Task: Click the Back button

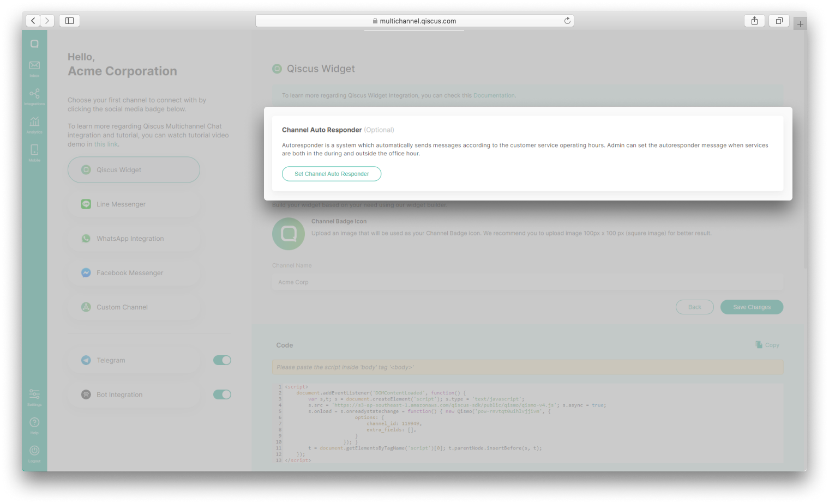Action: coord(695,307)
